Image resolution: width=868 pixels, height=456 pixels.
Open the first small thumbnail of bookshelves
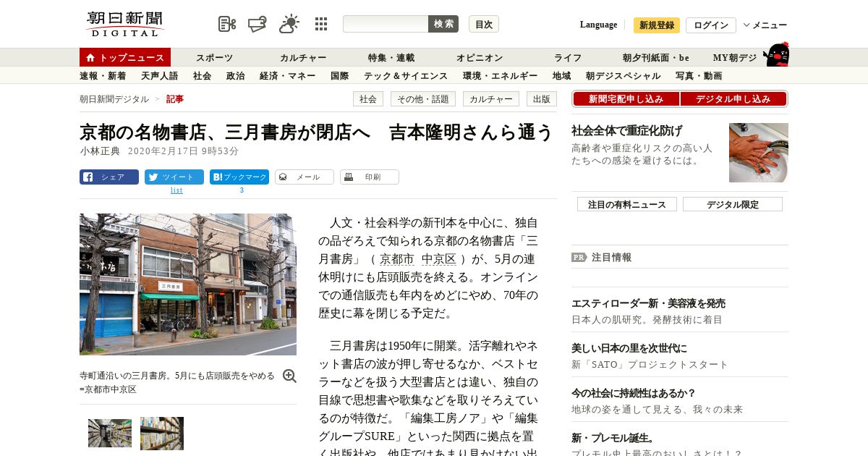pyautogui.click(x=110, y=433)
